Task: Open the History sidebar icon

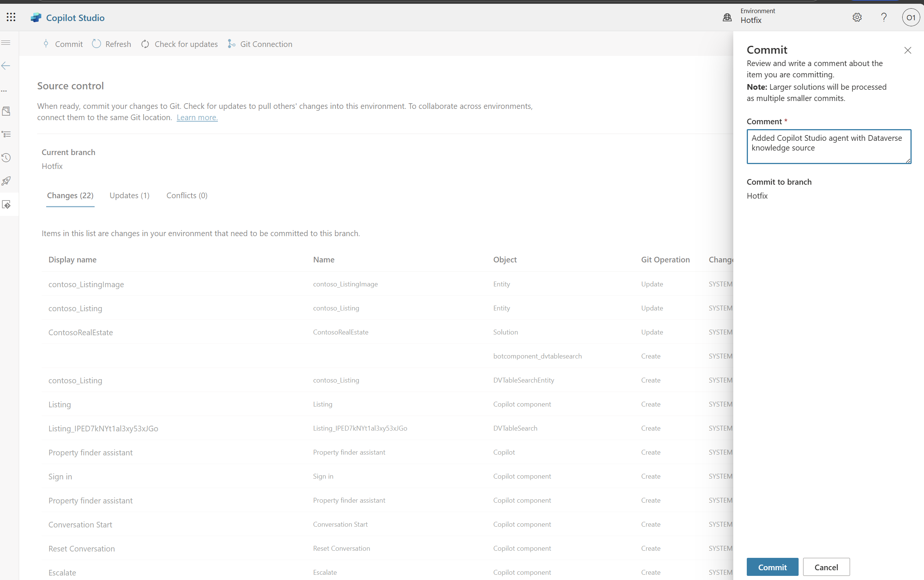Action: point(6,158)
